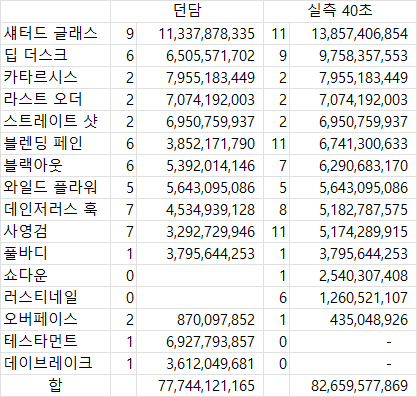417x397 pixels.
Task: Click the 합 total row label
Action: (55, 385)
